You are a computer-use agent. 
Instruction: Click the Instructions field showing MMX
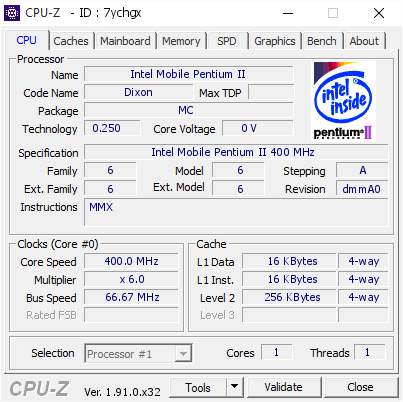[x=236, y=212]
